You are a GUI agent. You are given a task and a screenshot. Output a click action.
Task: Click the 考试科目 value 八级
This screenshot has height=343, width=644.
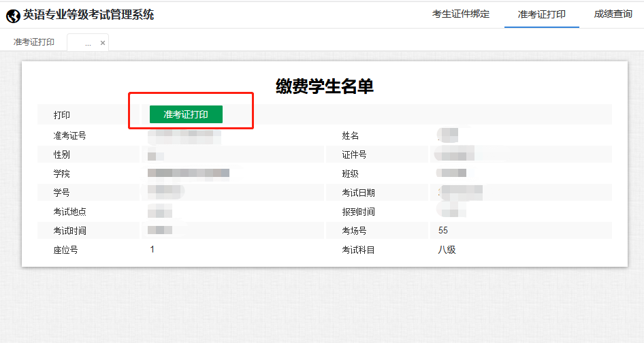(x=447, y=250)
